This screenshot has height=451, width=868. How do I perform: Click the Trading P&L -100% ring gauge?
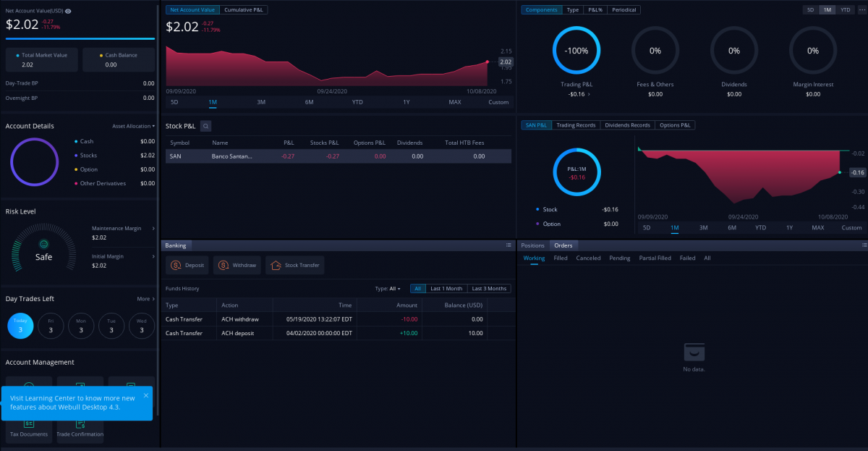576,51
